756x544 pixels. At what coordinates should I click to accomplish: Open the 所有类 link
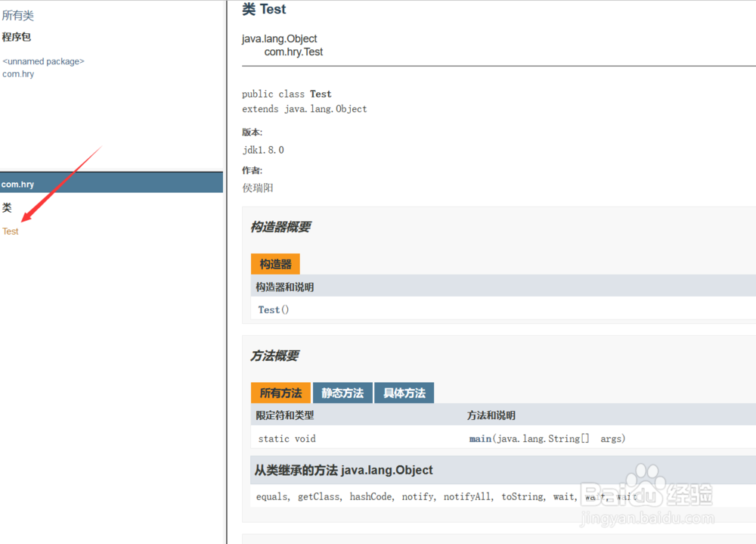18,15
